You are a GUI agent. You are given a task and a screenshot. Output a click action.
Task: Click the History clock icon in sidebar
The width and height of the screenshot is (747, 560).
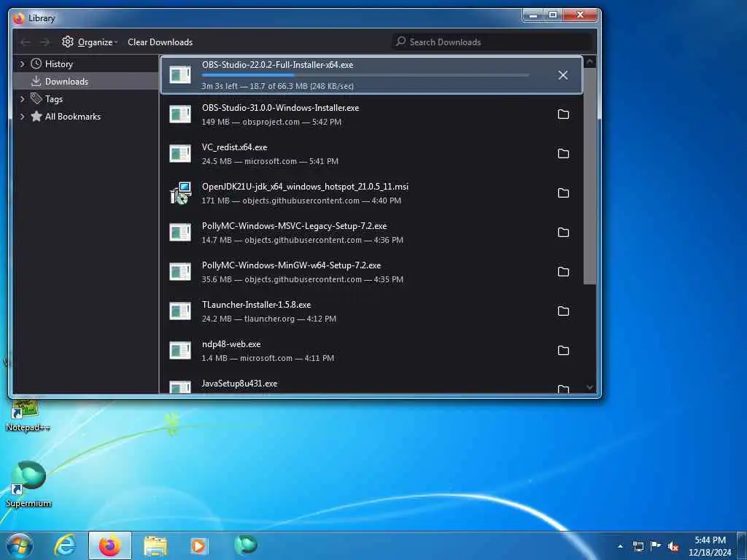point(36,64)
